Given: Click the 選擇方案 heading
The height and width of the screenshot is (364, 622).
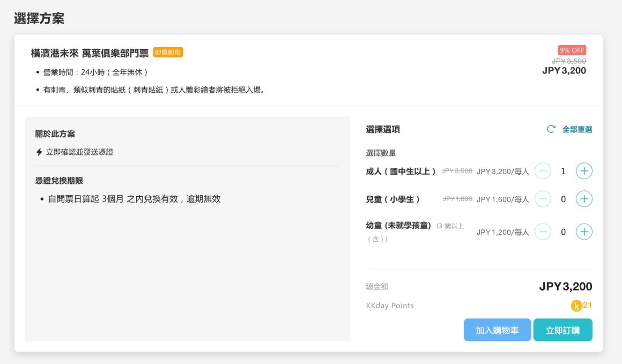Looking at the screenshot, I should click(x=39, y=18).
